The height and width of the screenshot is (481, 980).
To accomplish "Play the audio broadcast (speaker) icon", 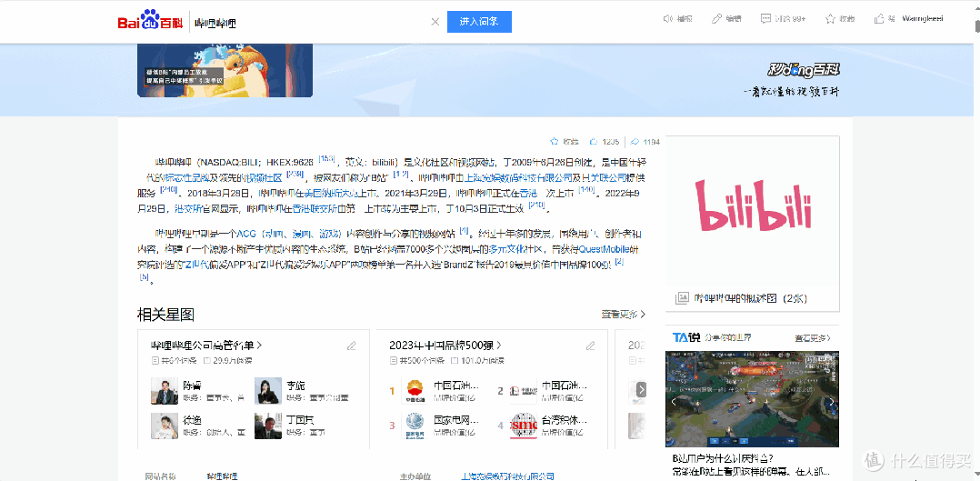I will [668, 19].
